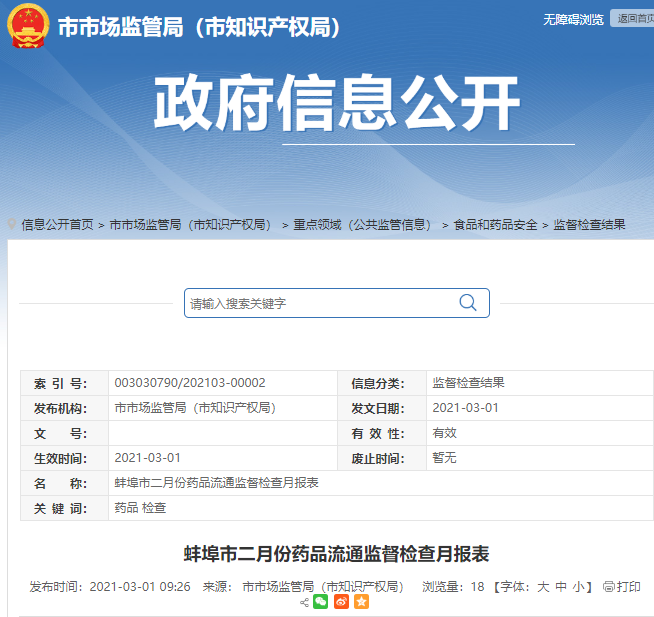Click the 返回首页 button
The width and height of the screenshot is (654, 617).
(x=634, y=18)
